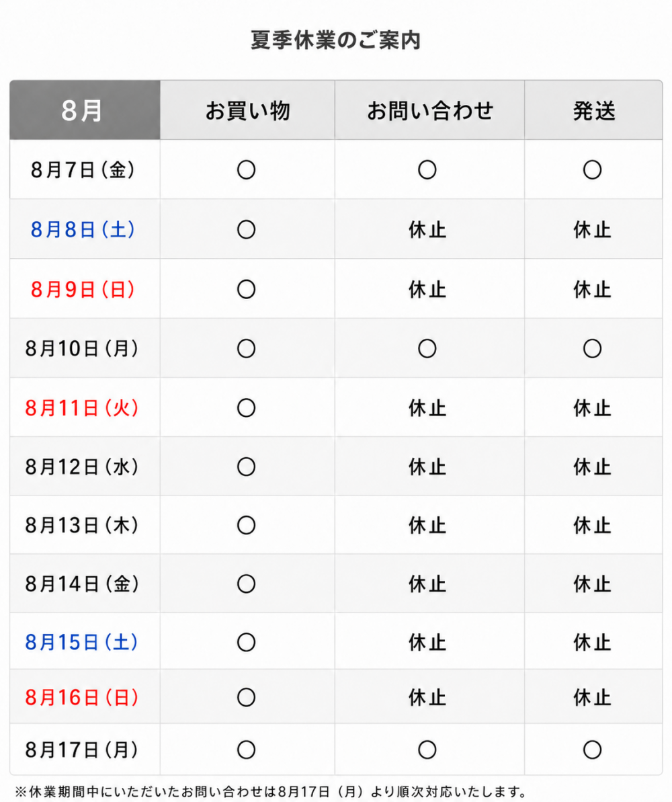672x802 pixels.
Task: Click the shopping circle for 8月7日(金)
Action: click(x=246, y=170)
